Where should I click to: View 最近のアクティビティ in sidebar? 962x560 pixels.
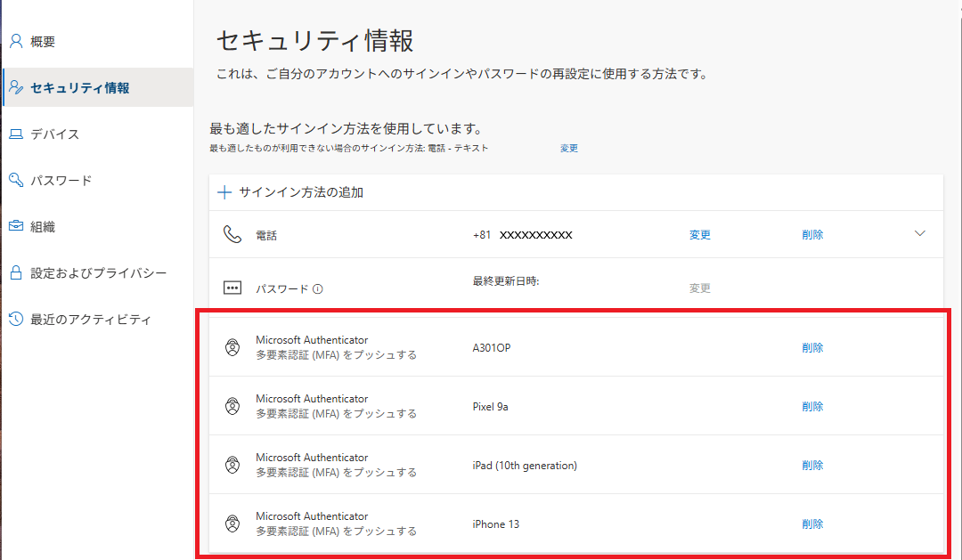point(91,320)
